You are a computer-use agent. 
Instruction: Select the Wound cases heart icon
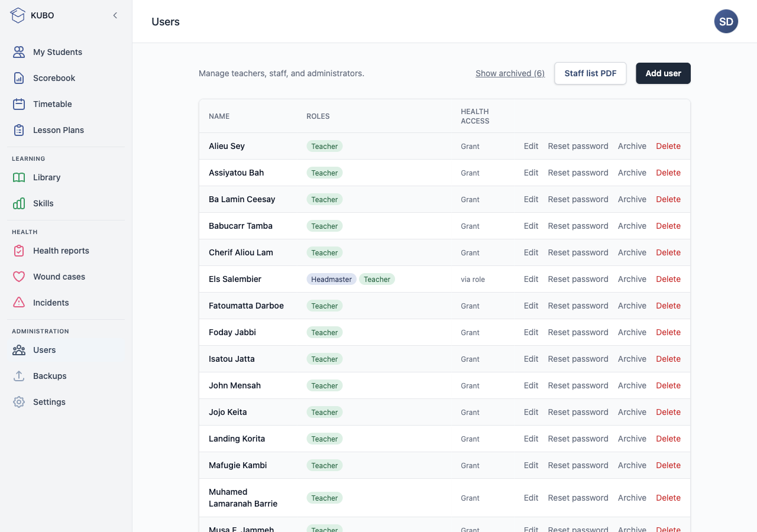pyautogui.click(x=19, y=277)
